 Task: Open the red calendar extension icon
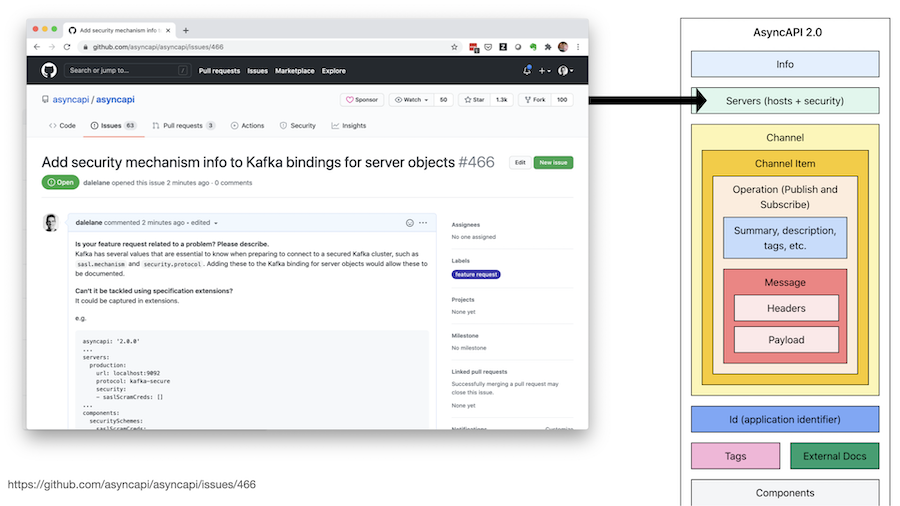coord(474,48)
